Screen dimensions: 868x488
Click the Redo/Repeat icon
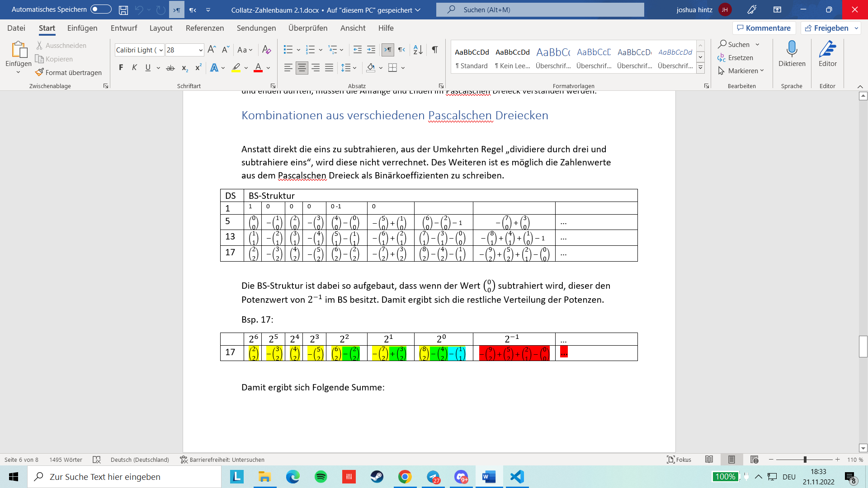[x=160, y=9]
